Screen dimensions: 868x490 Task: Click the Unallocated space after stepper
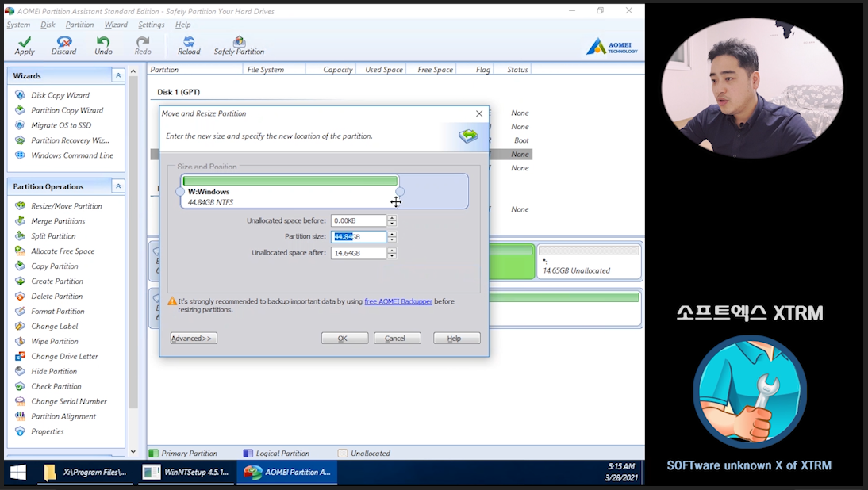[x=392, y=253]
